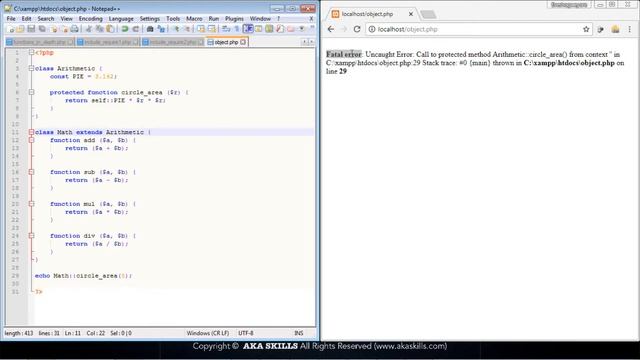640x360 pixels.
Task: Collapse class Arithmetic fold marker
Action: tap(31, 68)
